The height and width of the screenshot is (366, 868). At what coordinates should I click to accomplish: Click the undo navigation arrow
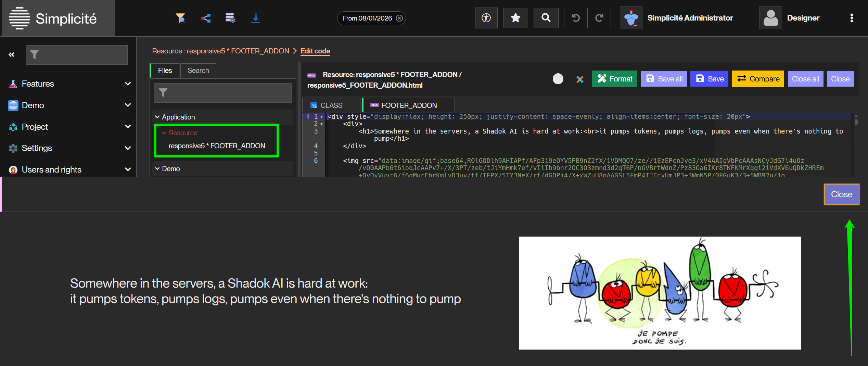pos(576,18)
